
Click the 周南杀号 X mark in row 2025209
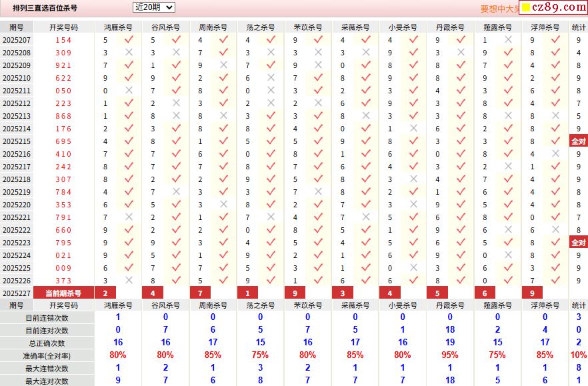click(x=224, y=65)
